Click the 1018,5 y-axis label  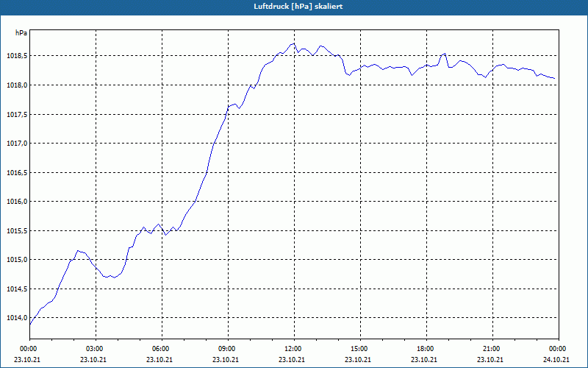15,56
